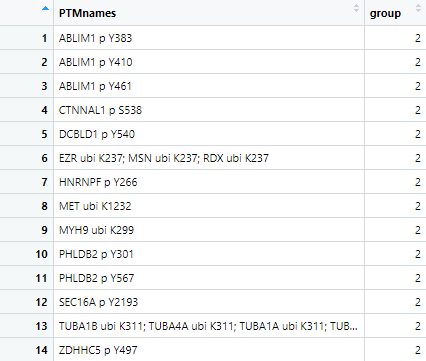This screenshot has height=361, width=426.
Task: Select the DCBLD1 p Y540 cell
Action: click(x=209, y=134)
